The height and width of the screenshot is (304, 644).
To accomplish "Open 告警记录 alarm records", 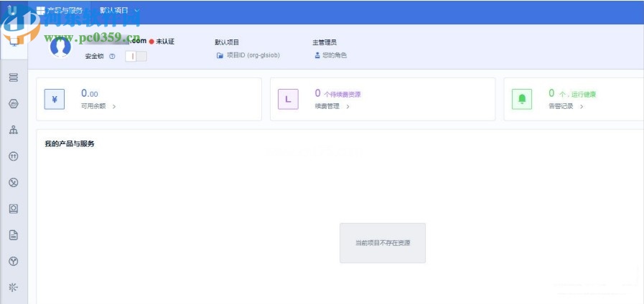I will pos(566,106).
